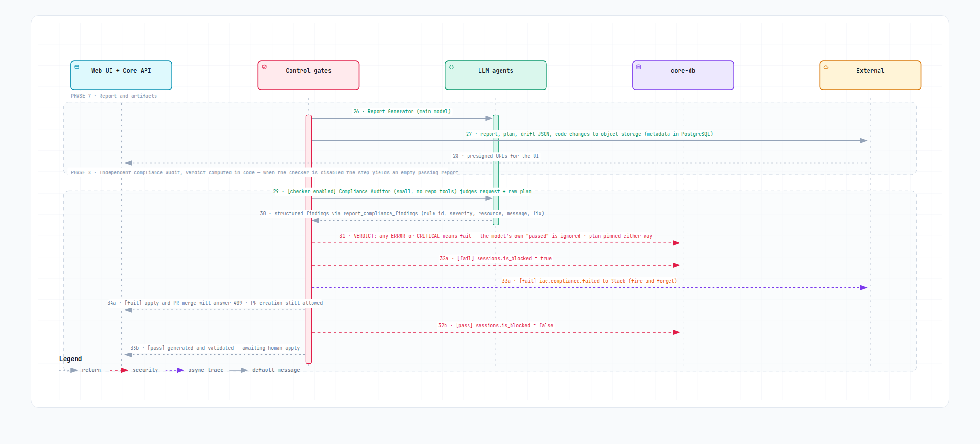Click red arrowhead of message 31 at core-db
980x444 pixels.
point(676,243)
